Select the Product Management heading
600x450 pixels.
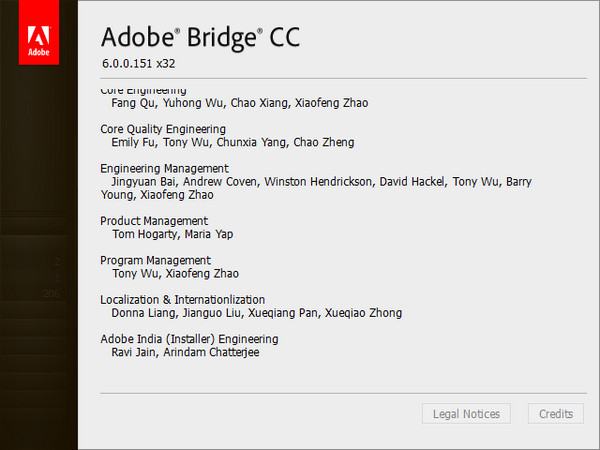pos(154,221)
